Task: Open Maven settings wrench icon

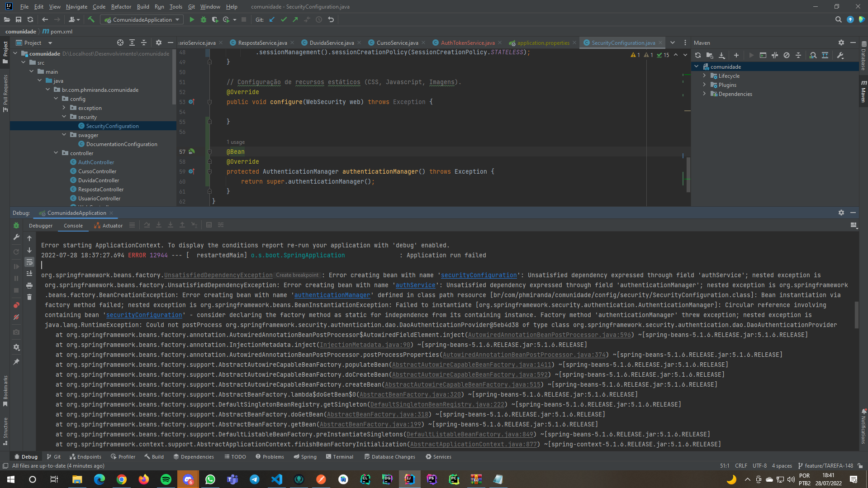Action: point(840,55)
